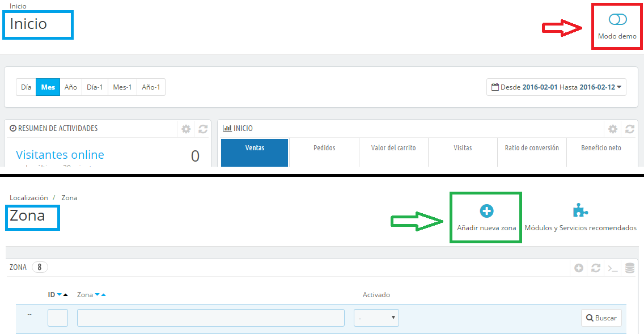Sort Zona column ascending arrow
The width and height of the screenshot is (644, 334).
104,294
